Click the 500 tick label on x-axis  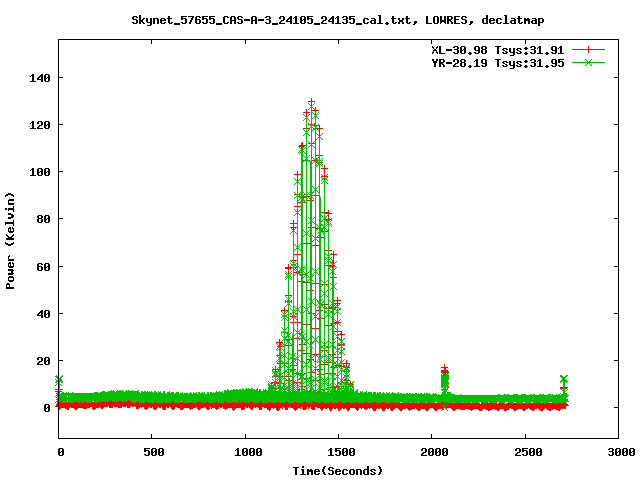click(153, 452)
